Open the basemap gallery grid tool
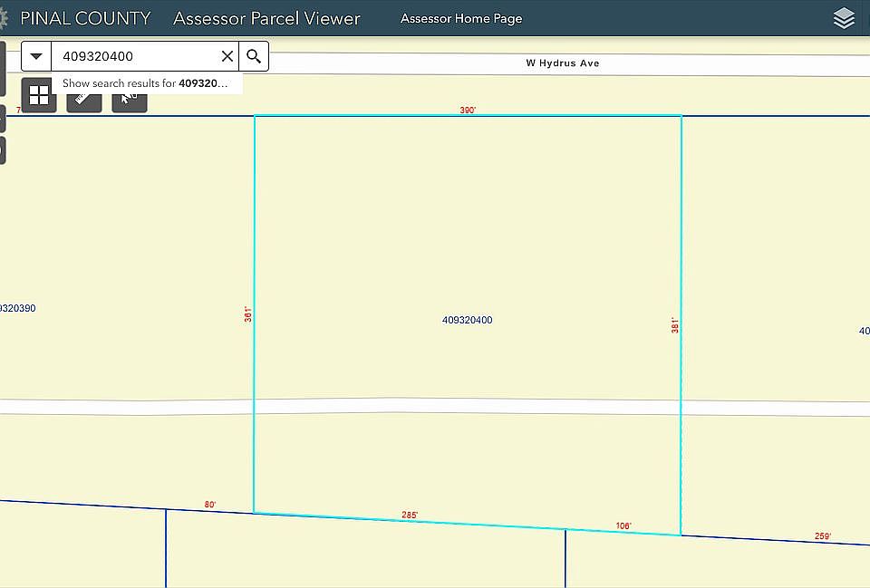 39,95
